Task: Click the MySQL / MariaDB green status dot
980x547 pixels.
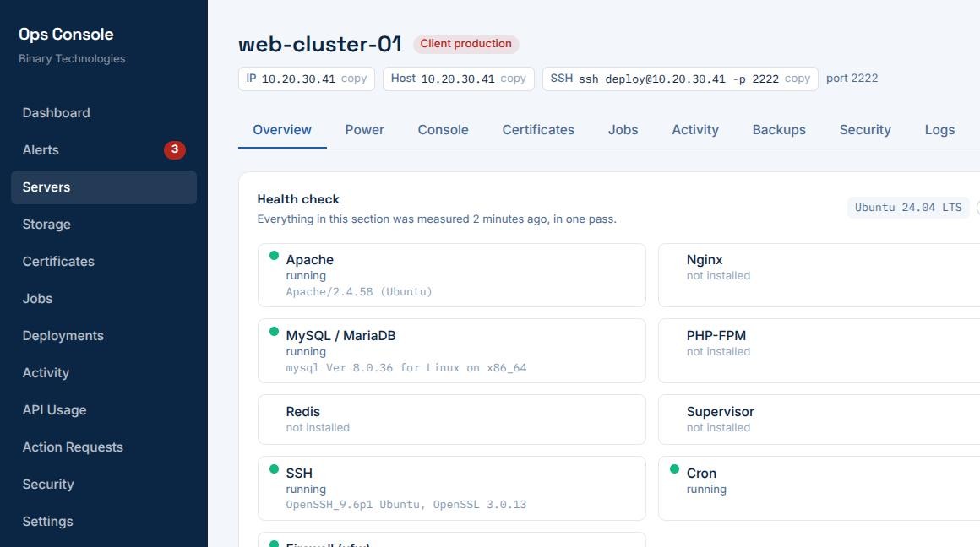Action: point(274,332)
